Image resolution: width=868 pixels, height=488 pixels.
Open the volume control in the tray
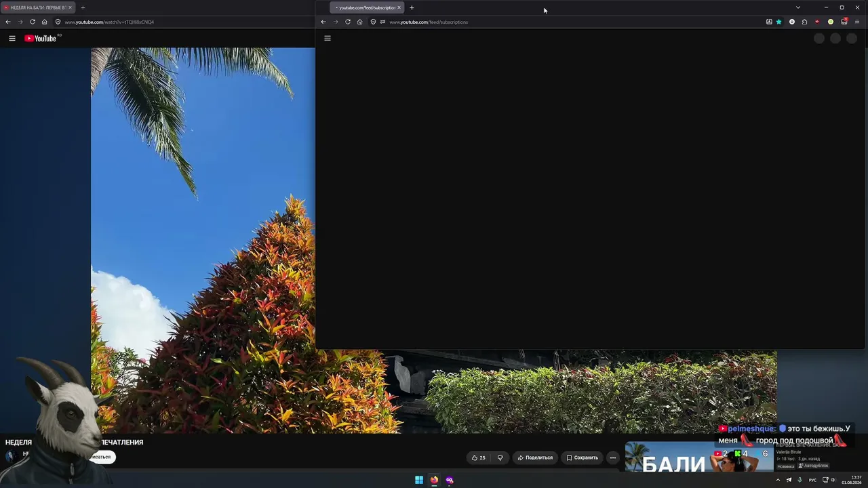pyautogui.click(x=833, y=480)
